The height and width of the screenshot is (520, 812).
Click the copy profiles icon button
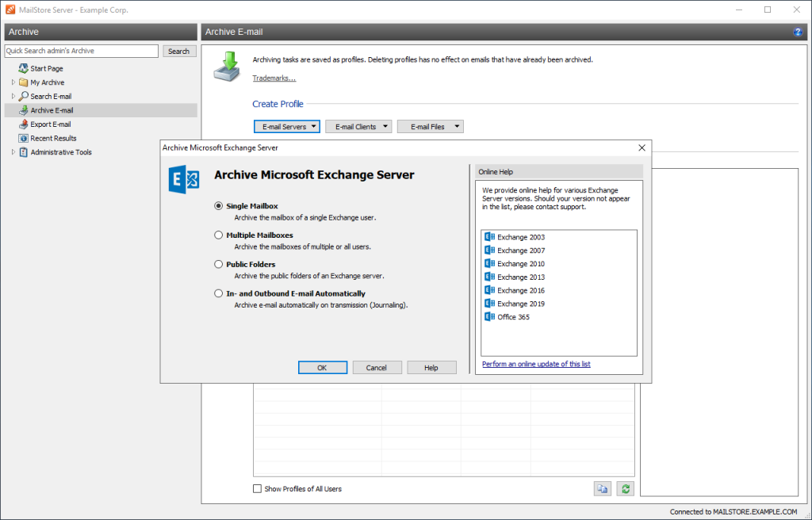[603, 489]
